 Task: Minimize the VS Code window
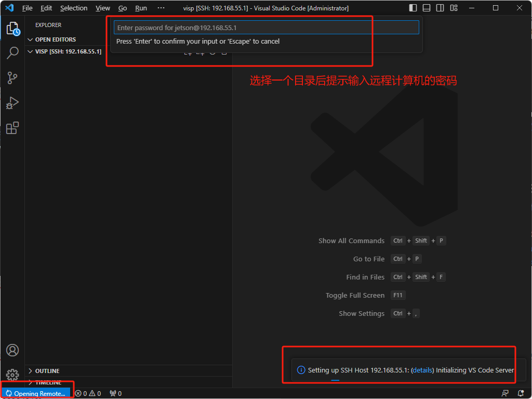click(472, 8)
